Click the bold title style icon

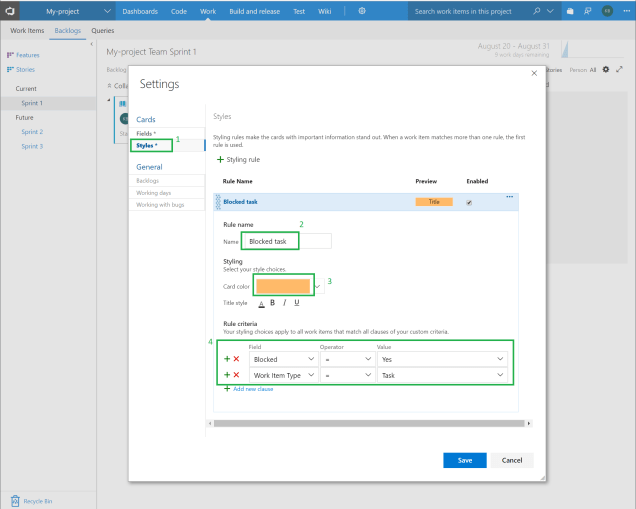point(272,302)
